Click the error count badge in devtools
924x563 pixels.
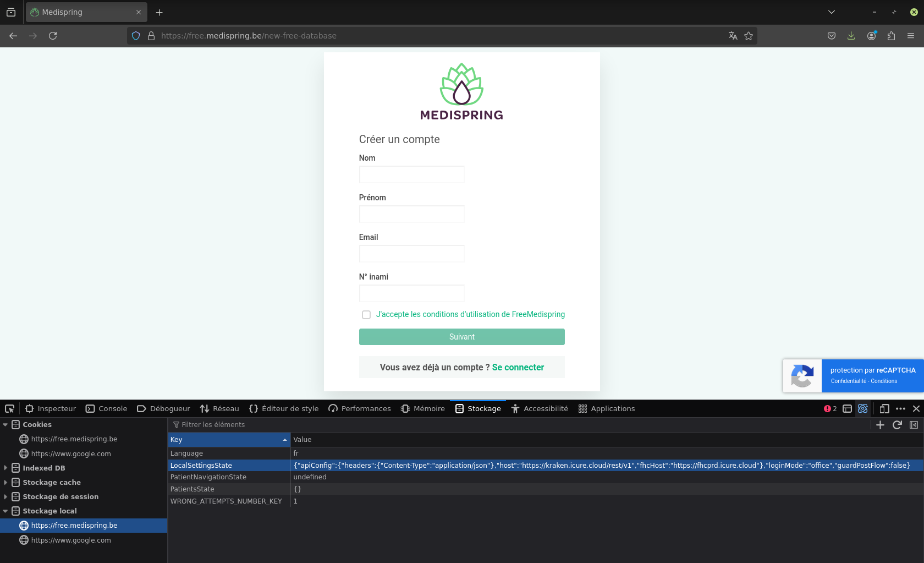click(x=831, y=408)
